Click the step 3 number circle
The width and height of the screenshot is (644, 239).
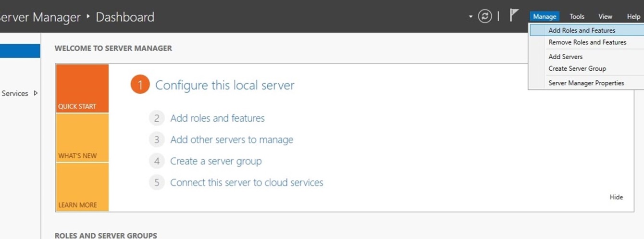156,140
